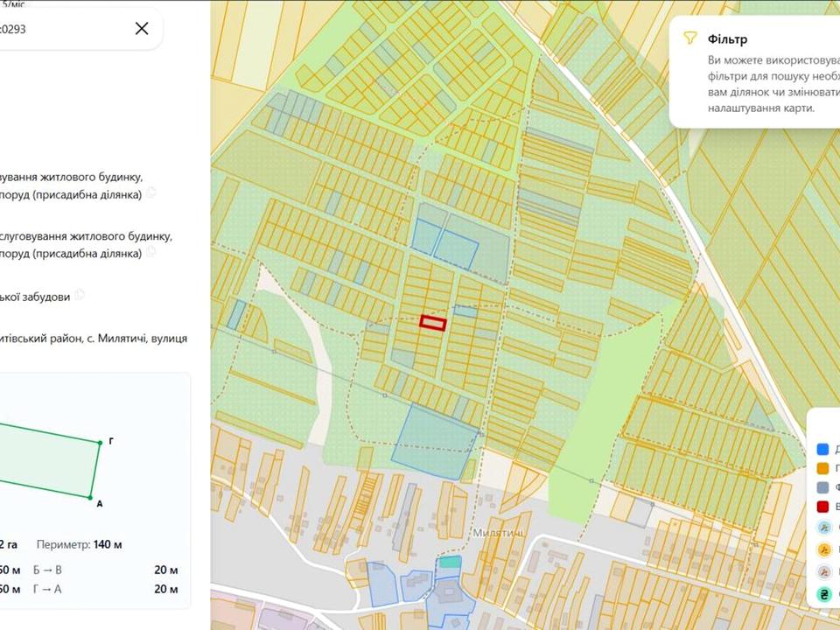Click the Фільтр heading
This screenshot has width=840, height=630.
[727, 39]
